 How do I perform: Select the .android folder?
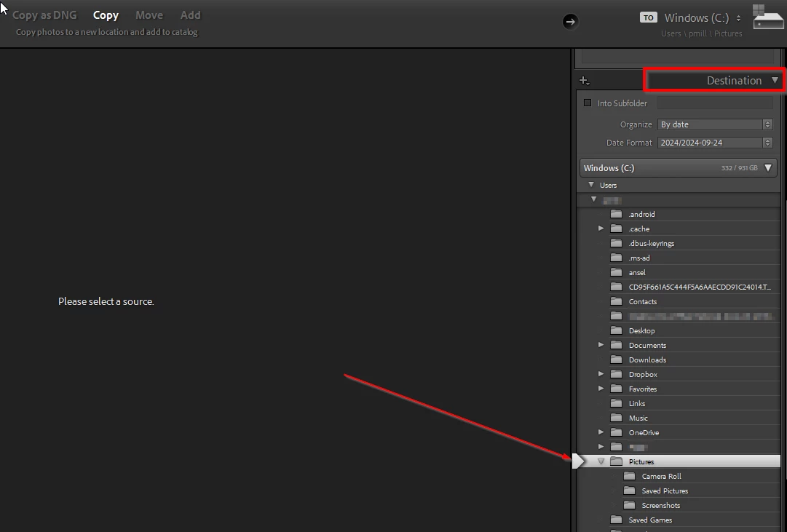642,214
